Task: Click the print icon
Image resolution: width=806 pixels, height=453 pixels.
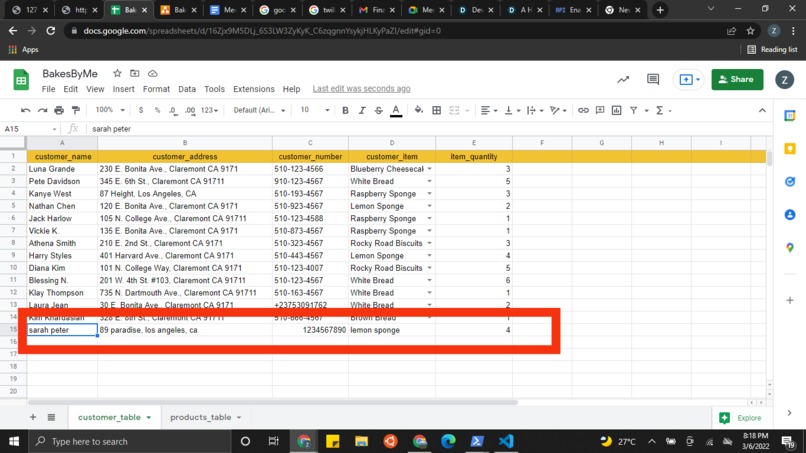Action: pos(59,111)
